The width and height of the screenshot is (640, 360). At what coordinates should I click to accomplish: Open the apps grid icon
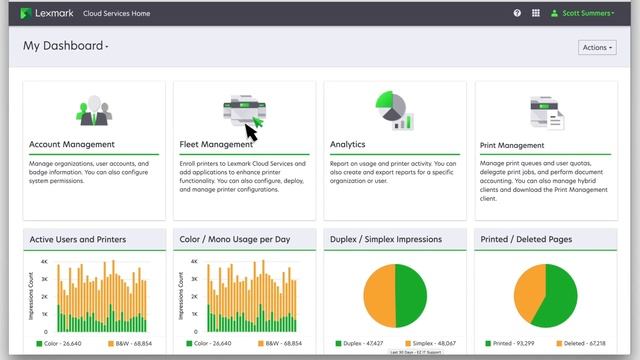point(536,13)
